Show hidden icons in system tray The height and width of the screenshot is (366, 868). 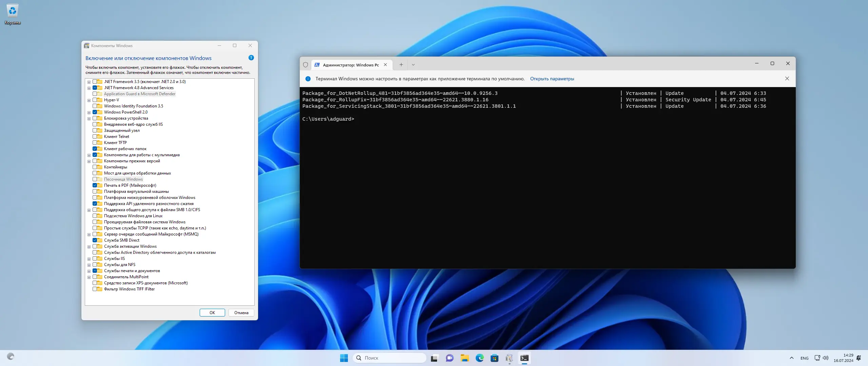pos(791,358)
